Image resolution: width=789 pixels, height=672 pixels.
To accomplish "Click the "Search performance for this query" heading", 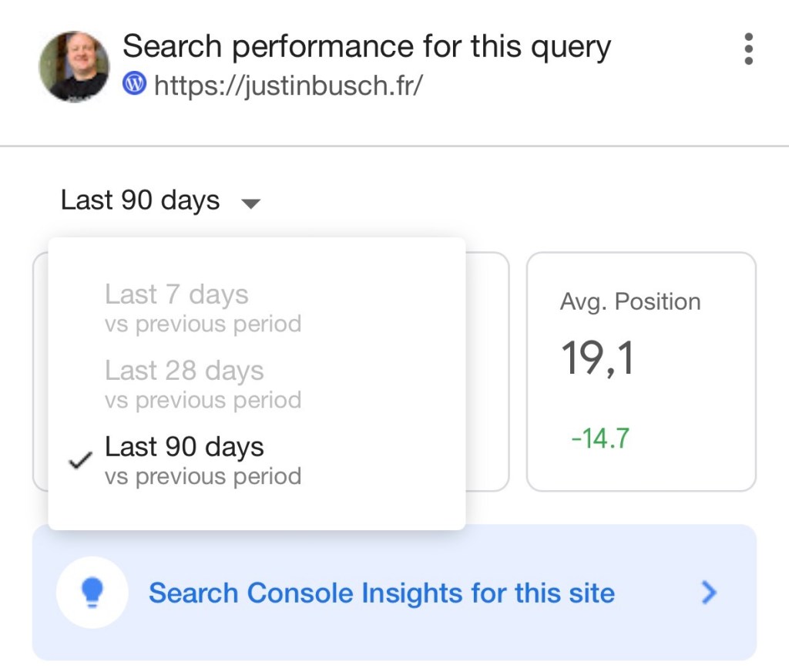I will (367, 47).
